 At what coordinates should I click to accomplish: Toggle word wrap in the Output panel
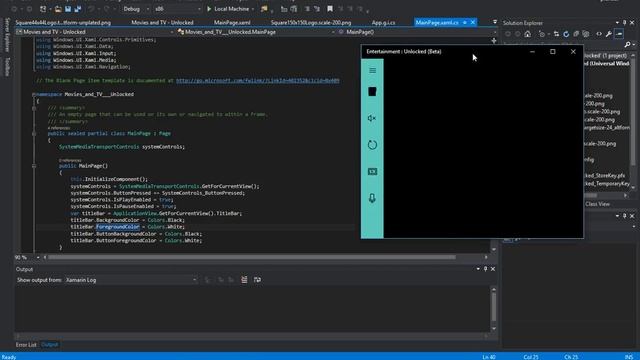pyautogui.click(x=257, y=280)
